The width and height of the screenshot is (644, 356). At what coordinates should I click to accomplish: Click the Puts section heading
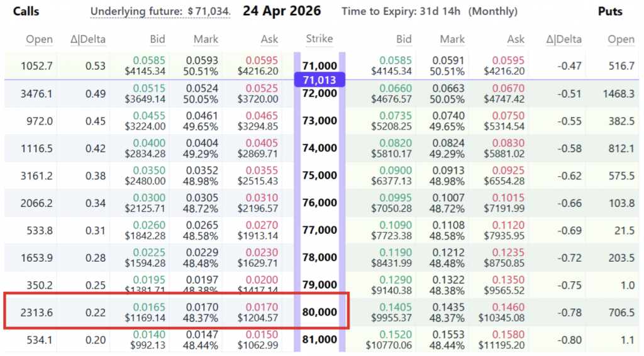[610, 11]
